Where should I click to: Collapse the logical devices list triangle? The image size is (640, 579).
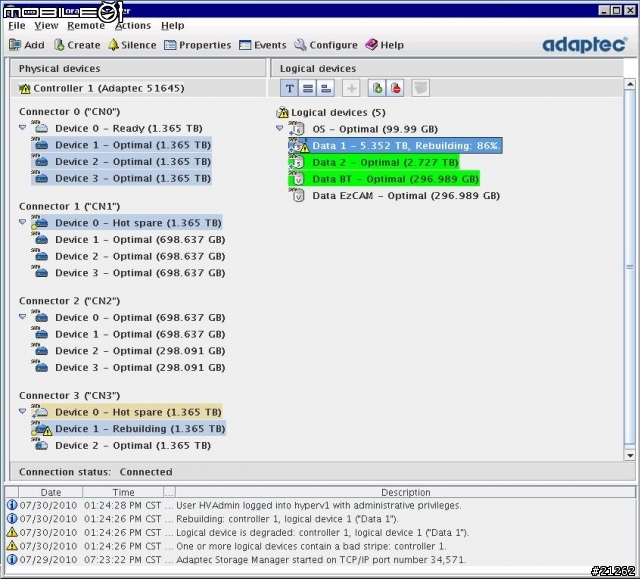280,128
